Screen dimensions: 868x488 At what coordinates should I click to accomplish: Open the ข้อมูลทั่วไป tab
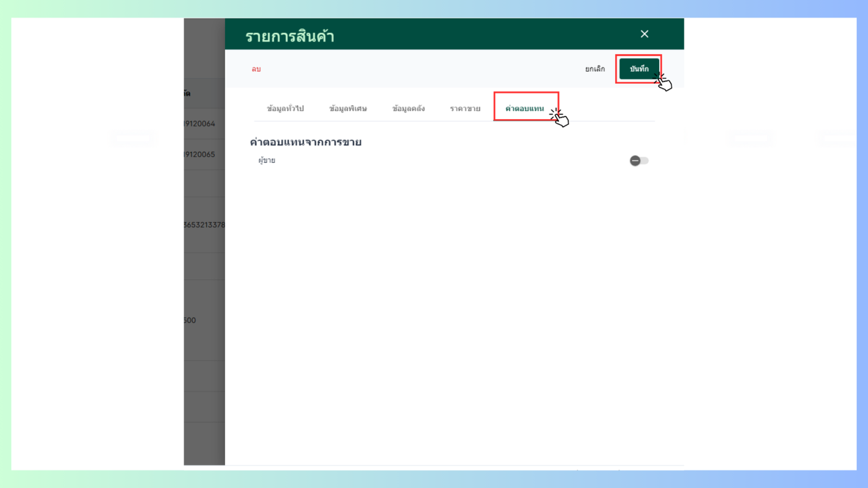pyautogui.click(x=285, y=109)
